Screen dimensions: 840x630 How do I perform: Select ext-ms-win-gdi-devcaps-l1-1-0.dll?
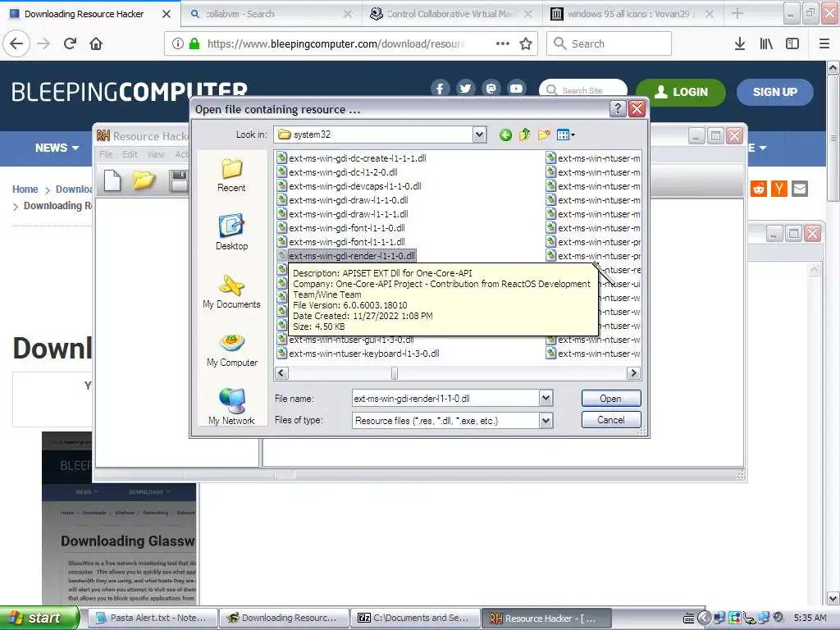click(354, 186)
